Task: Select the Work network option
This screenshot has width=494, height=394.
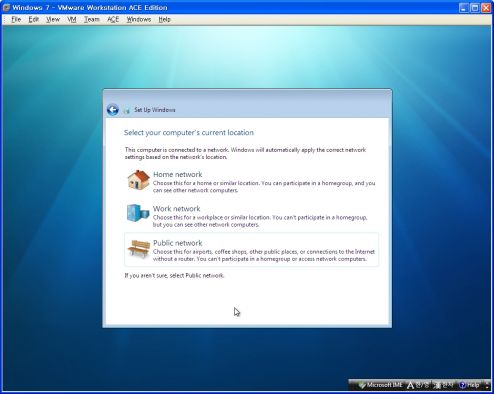Action: 251,215
